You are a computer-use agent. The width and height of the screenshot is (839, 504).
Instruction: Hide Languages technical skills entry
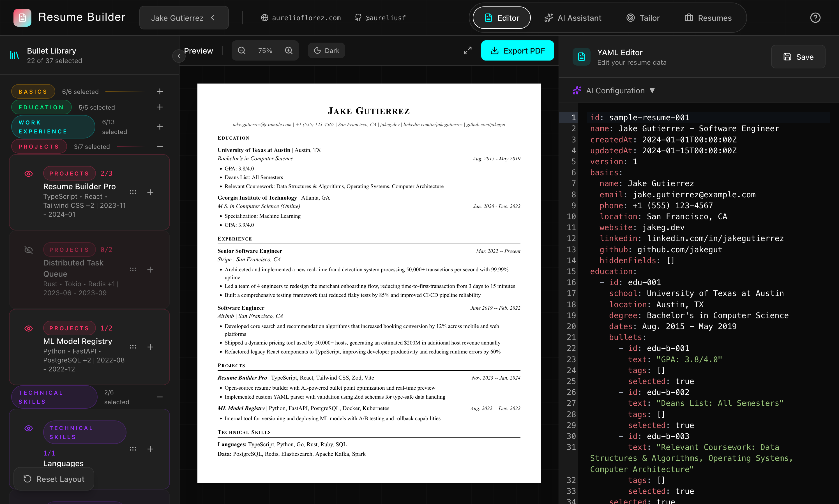(x=29, y=428)
